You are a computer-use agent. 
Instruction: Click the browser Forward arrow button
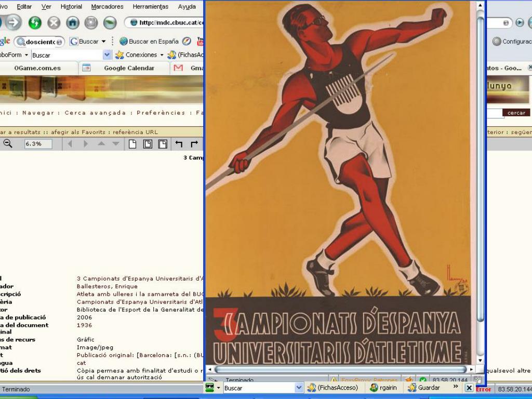tap(13, 23)
